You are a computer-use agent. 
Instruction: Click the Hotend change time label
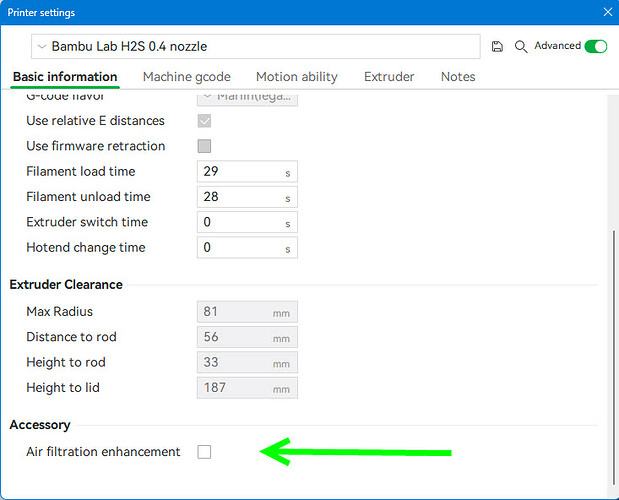(86, 247)
